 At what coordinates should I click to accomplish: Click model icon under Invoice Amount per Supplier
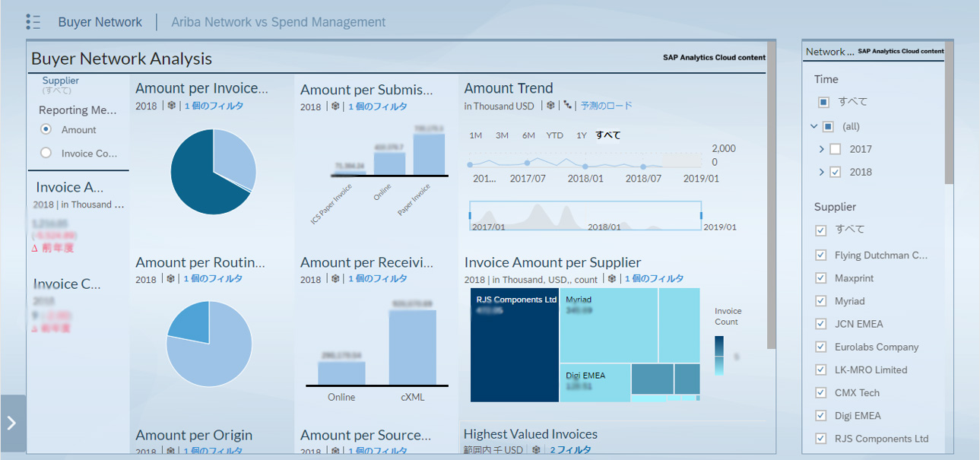tap(612, 279)
